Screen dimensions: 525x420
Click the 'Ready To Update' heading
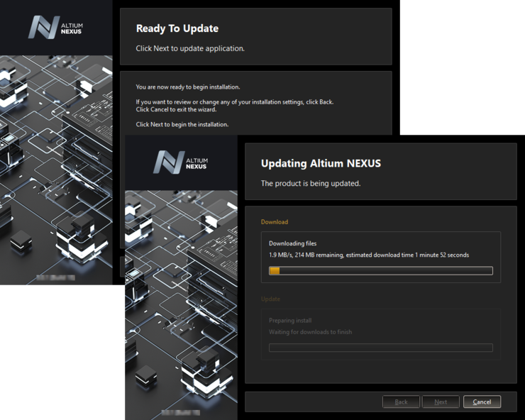[x=177, y=28]
